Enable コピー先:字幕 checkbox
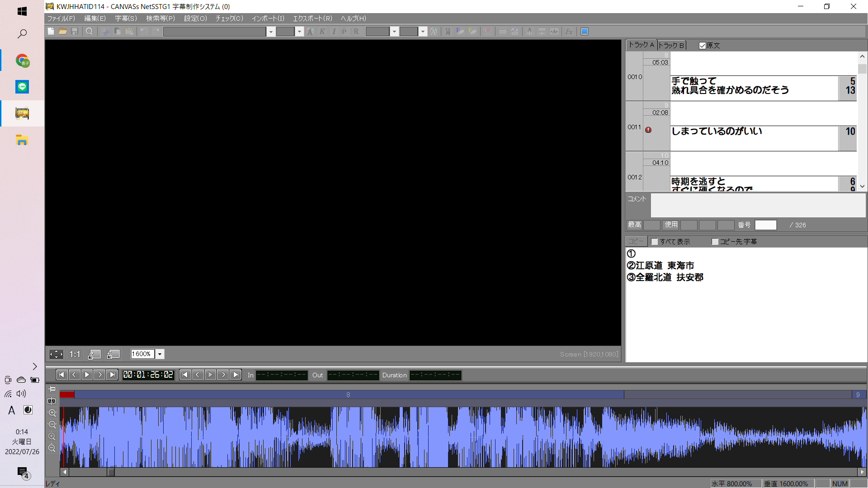This screenshot has height=488, width=868. pos(715,242)
